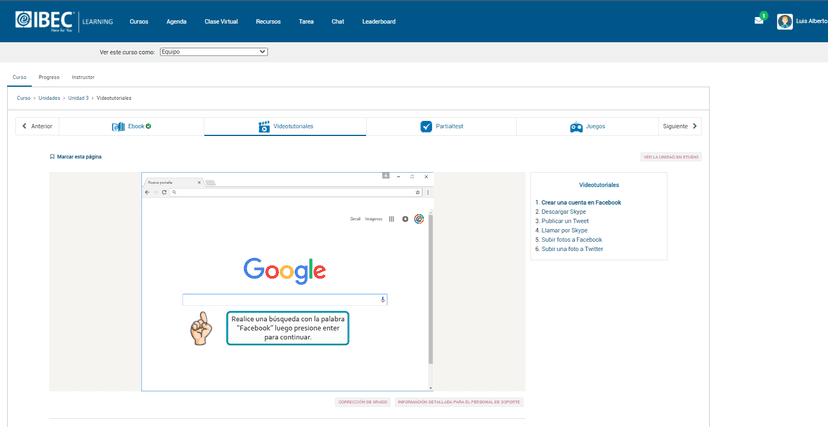The image size is (828, 427).
Task: Switch to the Instructor tab
Action: 83,77
